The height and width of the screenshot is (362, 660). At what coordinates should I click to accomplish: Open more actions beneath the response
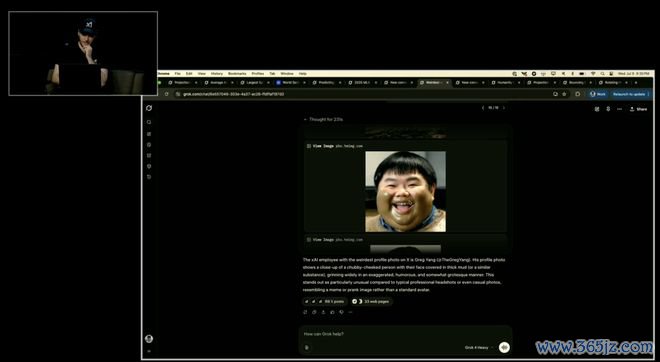(350, 312)
